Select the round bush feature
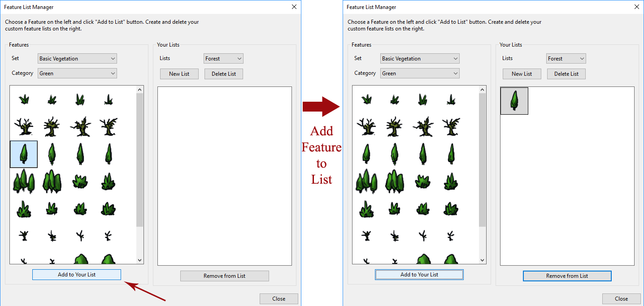The width and height of the screenshot is (644, 306). [x=80, y=260]
